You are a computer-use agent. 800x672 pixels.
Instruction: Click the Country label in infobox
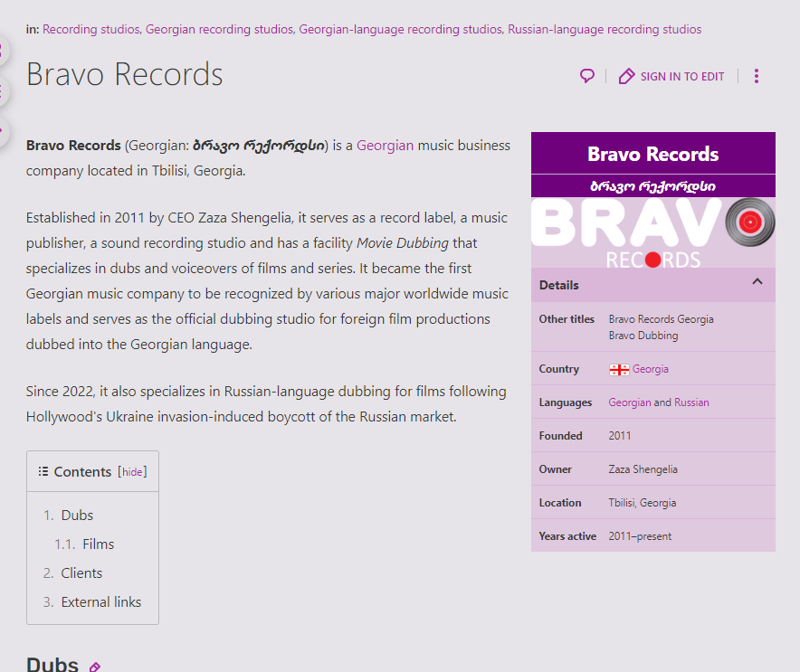tap(558, 369)
